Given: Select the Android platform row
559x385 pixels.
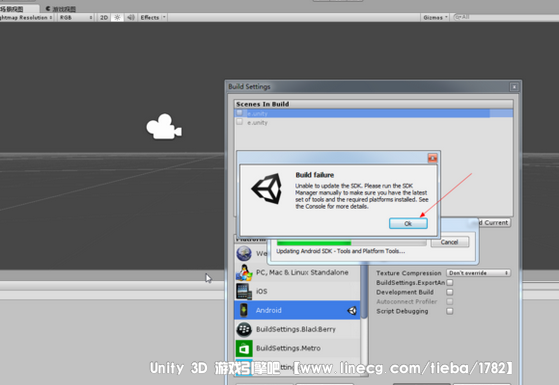Looking at the screenshot, I should point(297,310).
